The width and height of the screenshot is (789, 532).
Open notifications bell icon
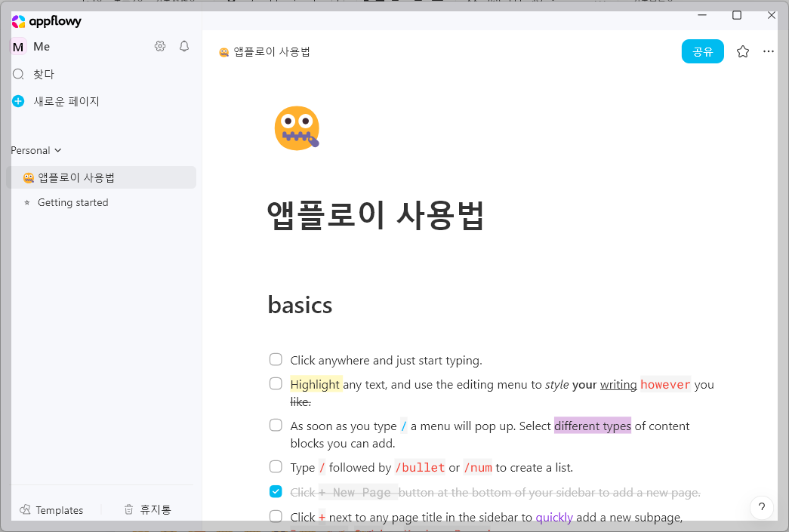(x=184, y=46)
